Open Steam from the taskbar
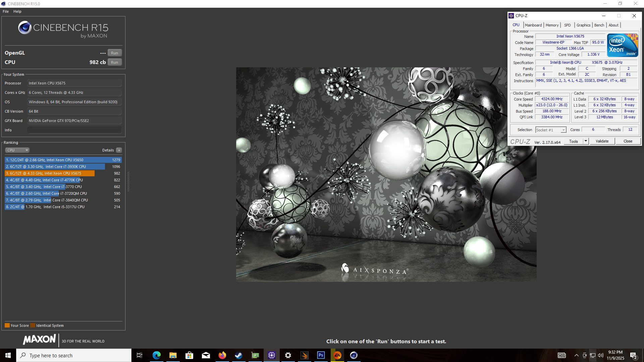The height and width of the screenshot is (362, 644). 238,355
